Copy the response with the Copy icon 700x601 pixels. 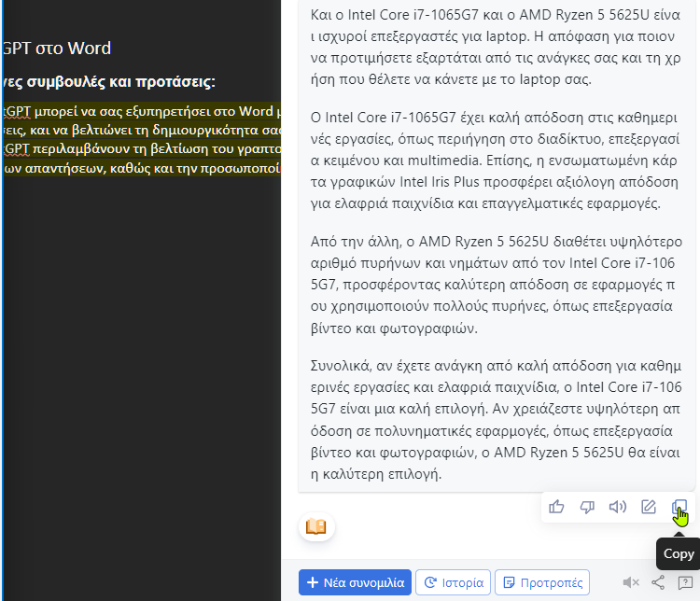click(679, 507)
